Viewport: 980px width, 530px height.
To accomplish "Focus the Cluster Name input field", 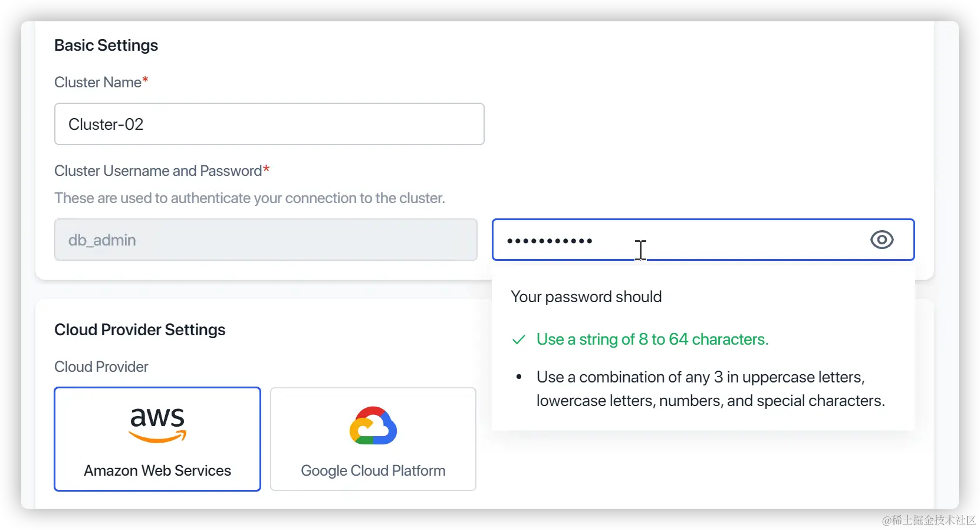I will 269,124.
